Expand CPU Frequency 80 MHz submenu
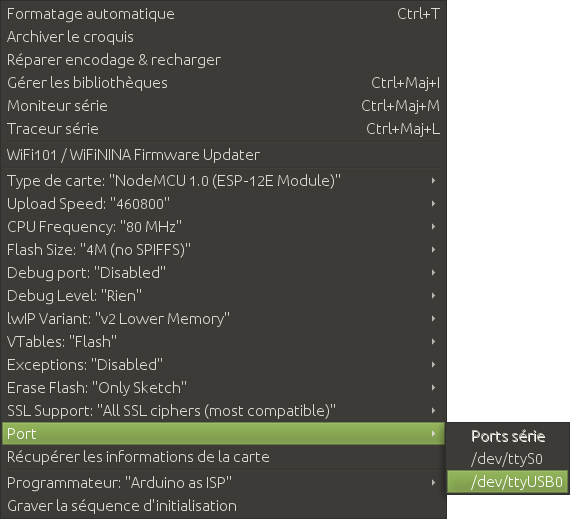570x519 pixels. click(x=223, y=227)
